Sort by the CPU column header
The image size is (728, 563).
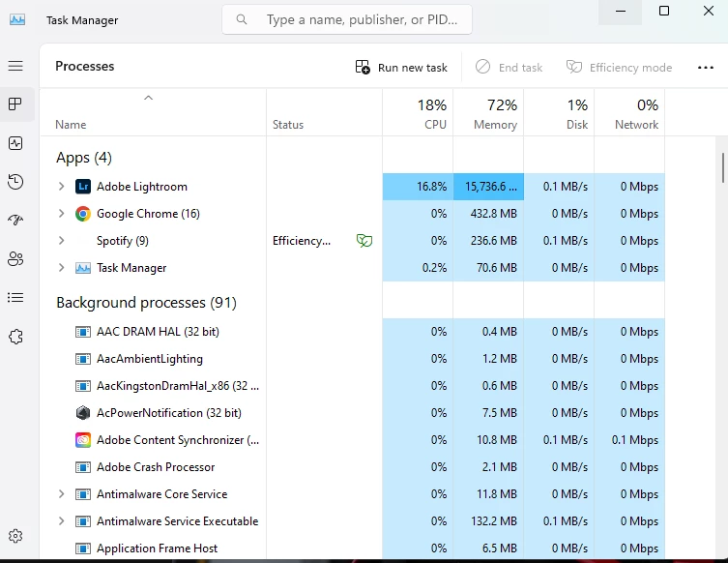point(418,113)
